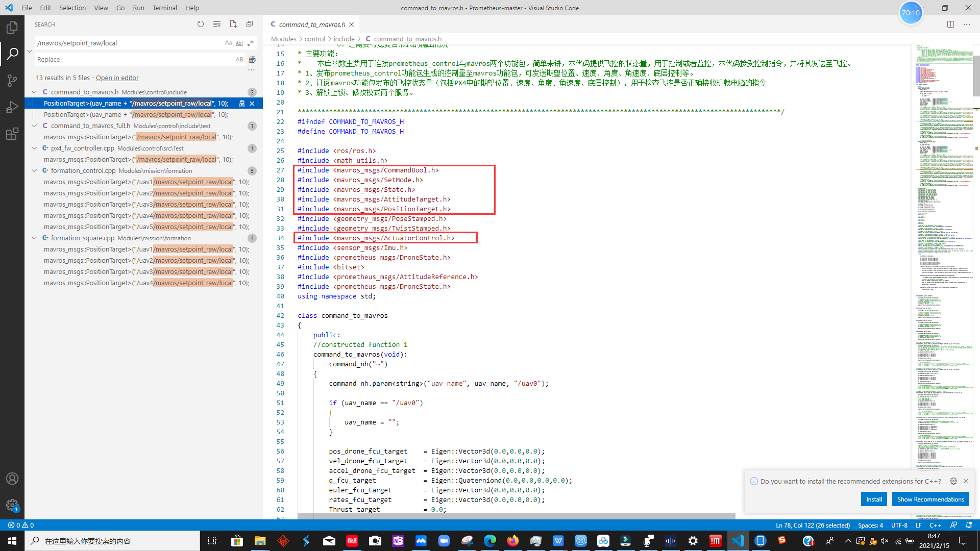Screen dimensions: 980x551
Task: Click the Open in editor link
Action: coord(117,78)
